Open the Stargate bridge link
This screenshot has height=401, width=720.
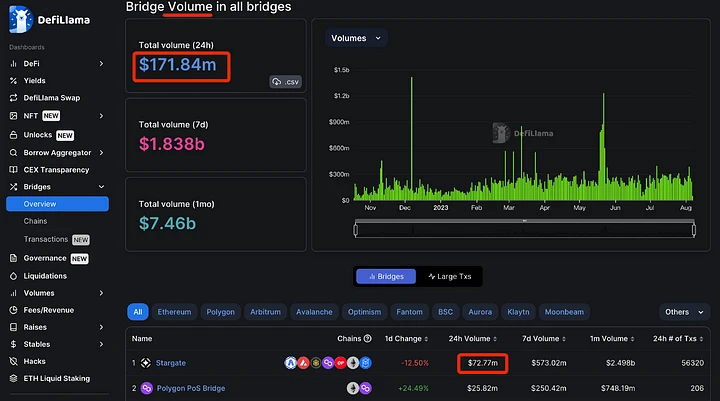170,362
